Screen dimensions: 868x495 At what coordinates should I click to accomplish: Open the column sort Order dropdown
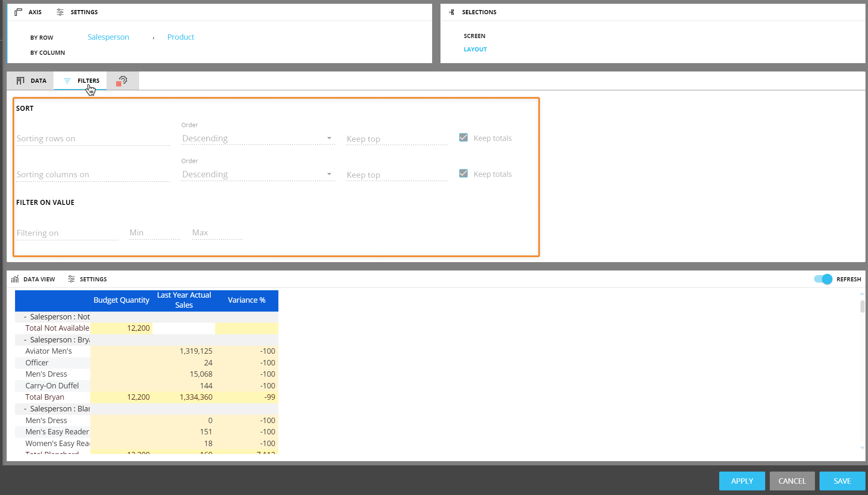click(x=257, y=174)
